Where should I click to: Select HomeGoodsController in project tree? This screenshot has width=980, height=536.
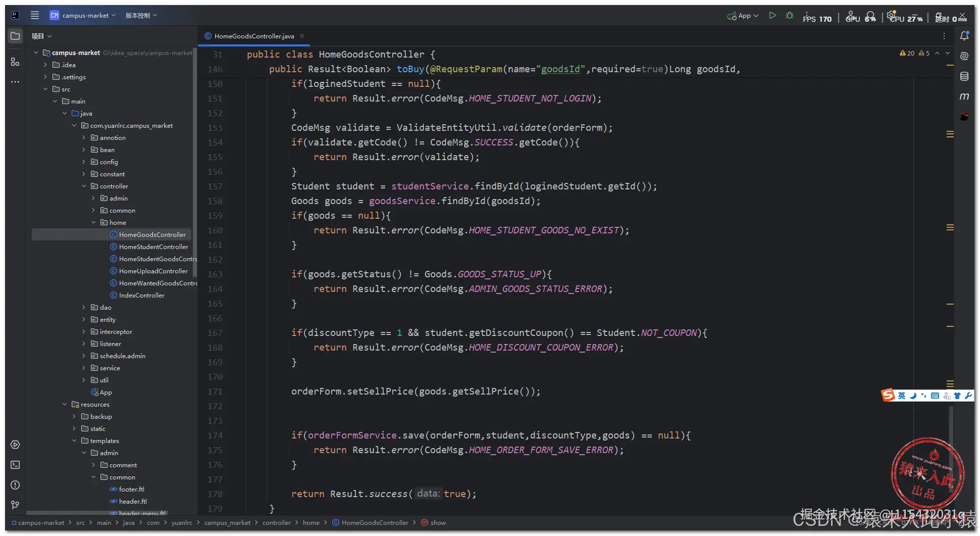pos(152,234)
